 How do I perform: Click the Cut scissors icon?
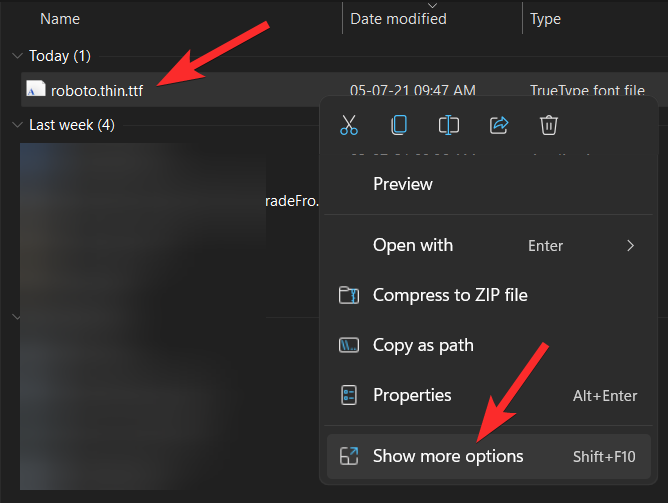[x=349, y=125]
